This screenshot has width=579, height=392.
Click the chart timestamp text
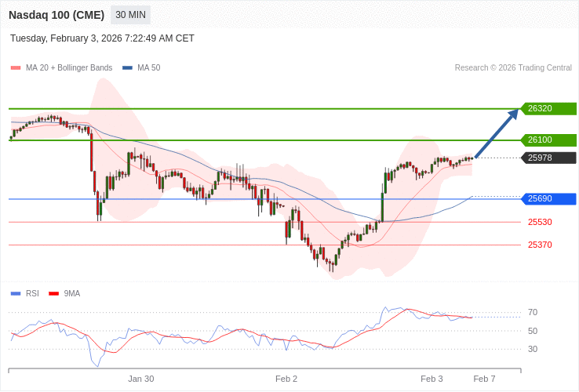[102, 38]
